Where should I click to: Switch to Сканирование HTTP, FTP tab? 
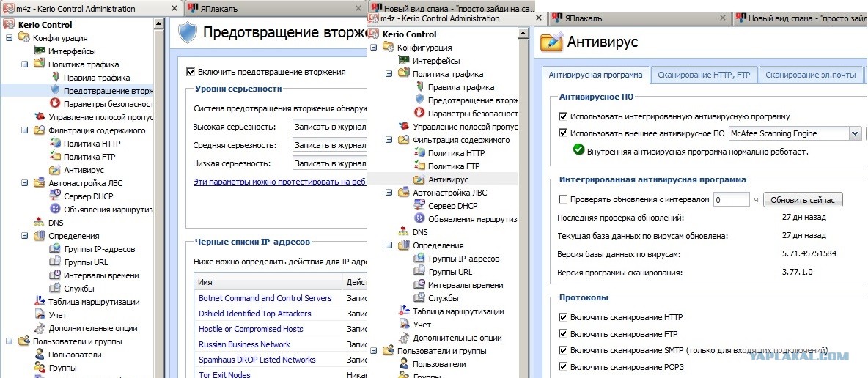(704, 75)
